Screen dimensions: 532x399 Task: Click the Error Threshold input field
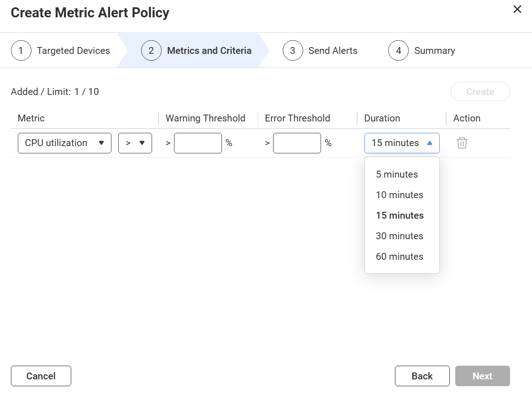[297, 143]
